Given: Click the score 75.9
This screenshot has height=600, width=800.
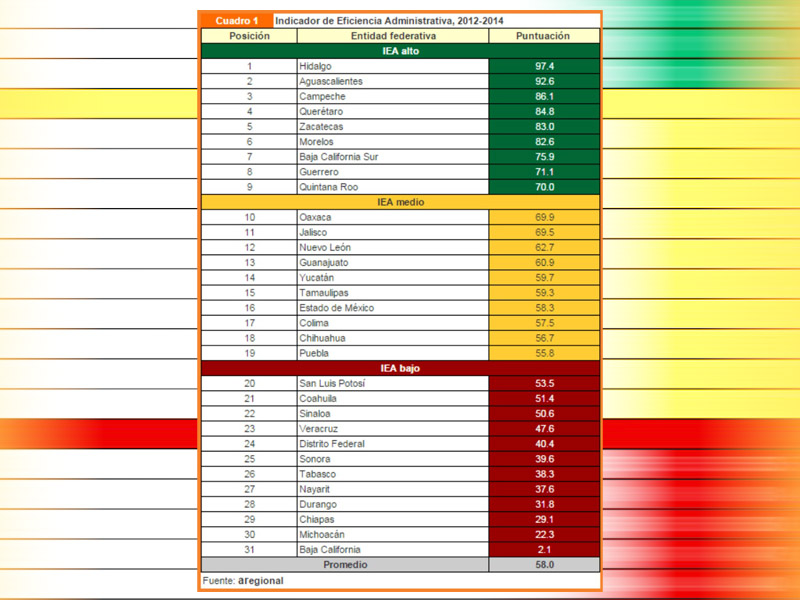Looking at the screenshot, I should (x=544, y=157).
